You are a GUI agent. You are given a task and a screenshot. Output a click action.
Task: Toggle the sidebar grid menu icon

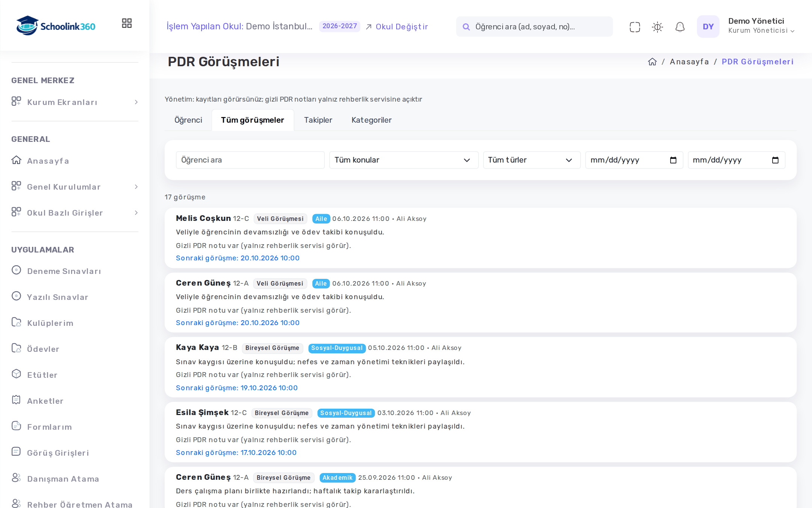click(127, 23)
